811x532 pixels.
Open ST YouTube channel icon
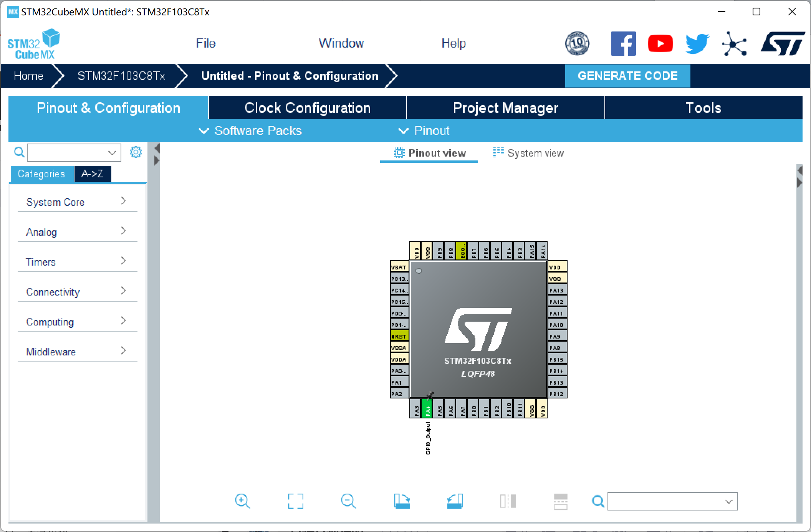click(660, 43)
